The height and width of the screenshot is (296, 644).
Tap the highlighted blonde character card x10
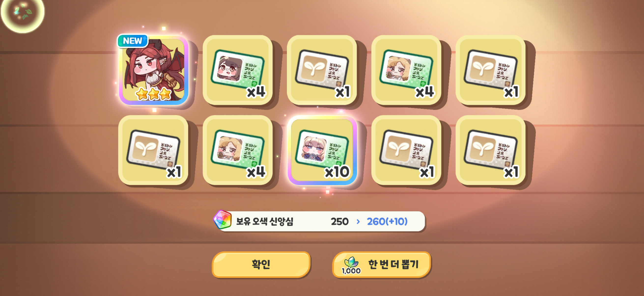pyautogui.click(x=322, y=150)
